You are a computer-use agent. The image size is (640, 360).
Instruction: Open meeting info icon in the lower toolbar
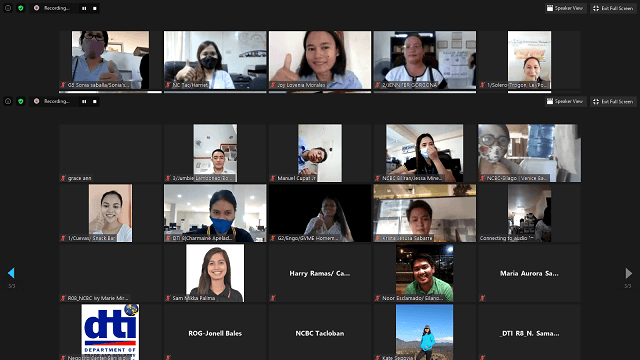[x=8, y=101]
